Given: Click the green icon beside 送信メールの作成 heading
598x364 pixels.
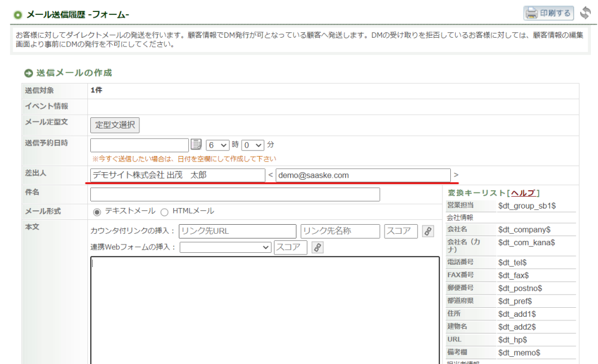Looking at the screenshot, I should (x=29, y=73).
